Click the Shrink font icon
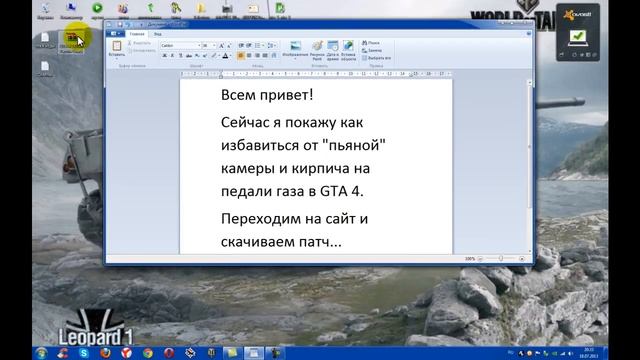Viewport: 640px width, 360px height. click(229, 45)
